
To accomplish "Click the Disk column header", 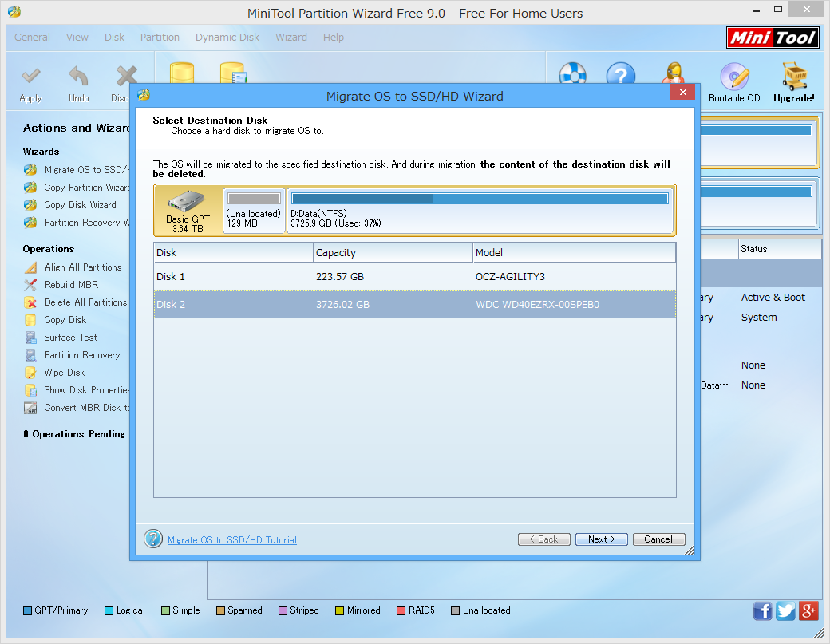I will tap(233, 252).
